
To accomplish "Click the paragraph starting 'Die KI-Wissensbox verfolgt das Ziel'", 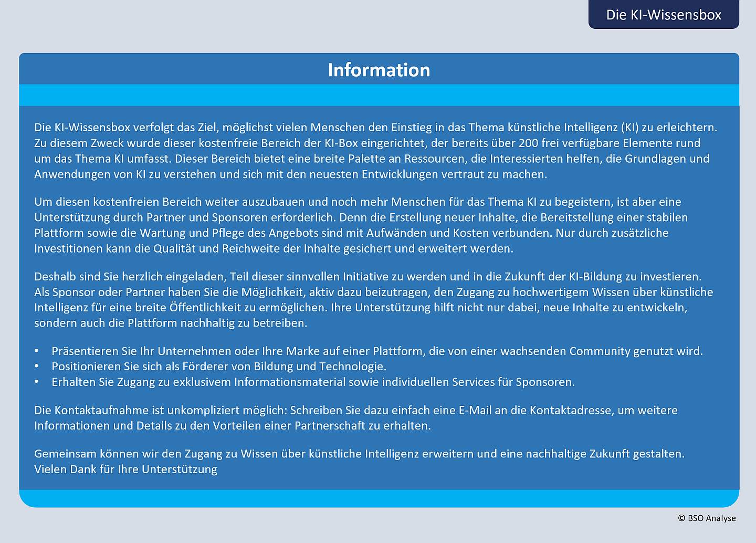I will pos(376,151).
